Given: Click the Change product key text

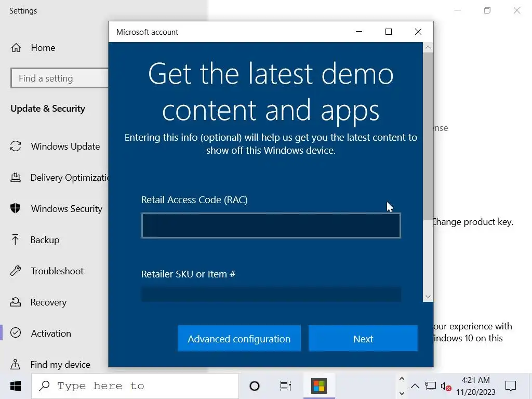Looking at the screenshot, I should coord(473,222).
